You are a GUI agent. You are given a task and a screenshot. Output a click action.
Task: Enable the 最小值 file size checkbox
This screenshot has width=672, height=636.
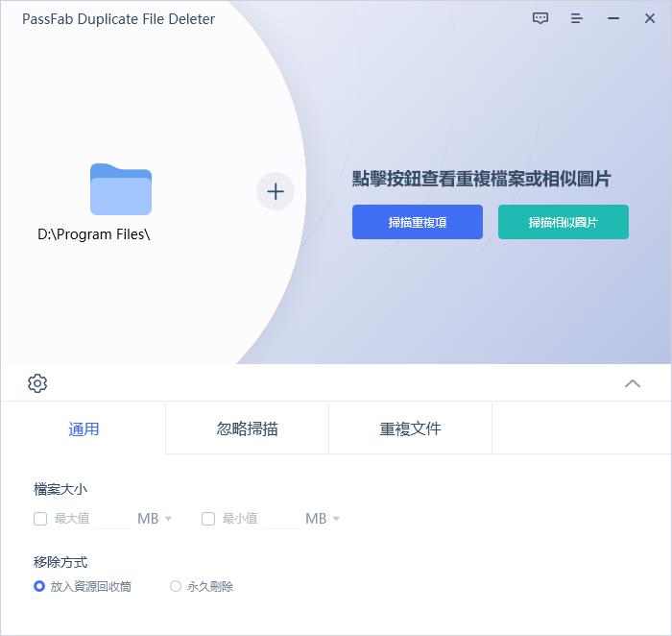208,519
